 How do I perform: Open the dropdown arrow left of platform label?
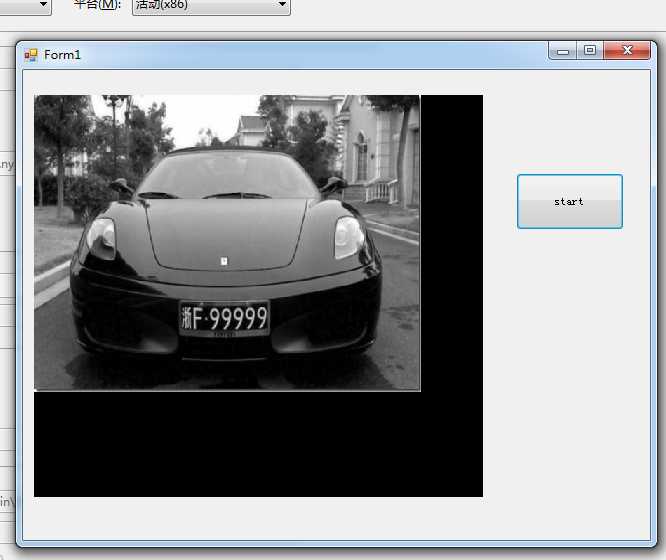tap(43, 4)
